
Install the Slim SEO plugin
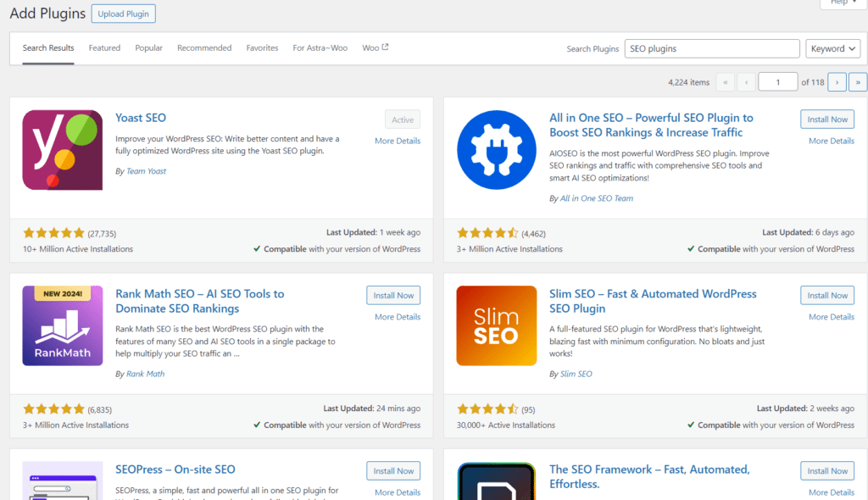click(827, 296)
